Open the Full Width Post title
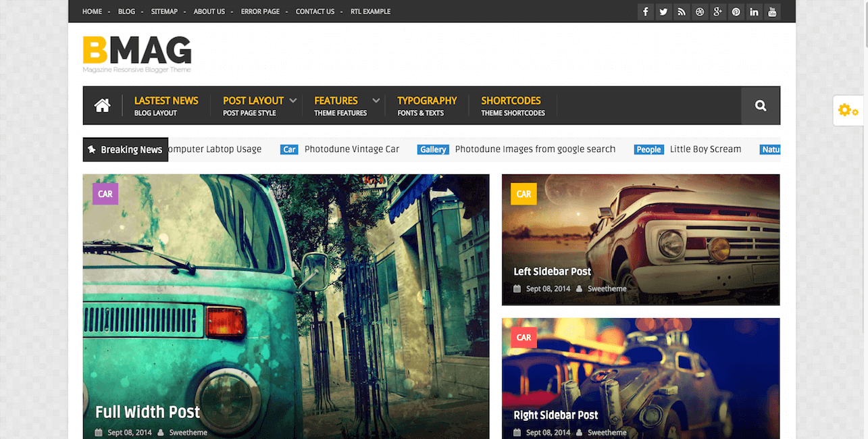This screenshot has width=868, height=439. [147, 412]
